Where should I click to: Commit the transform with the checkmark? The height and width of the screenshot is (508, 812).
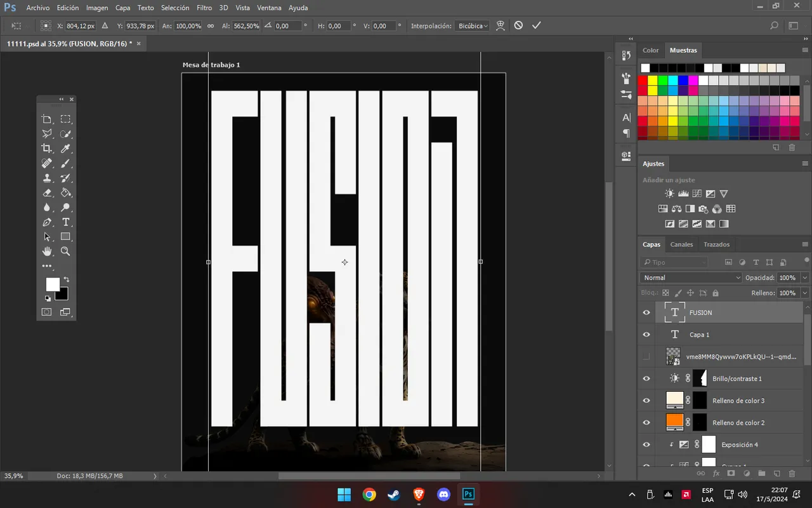(537, 25)
